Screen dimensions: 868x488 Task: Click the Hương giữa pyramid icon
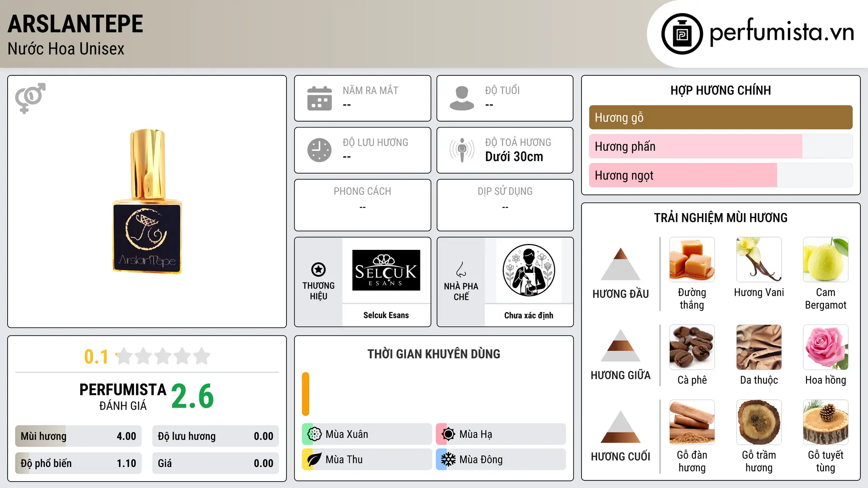click(620, 345)
